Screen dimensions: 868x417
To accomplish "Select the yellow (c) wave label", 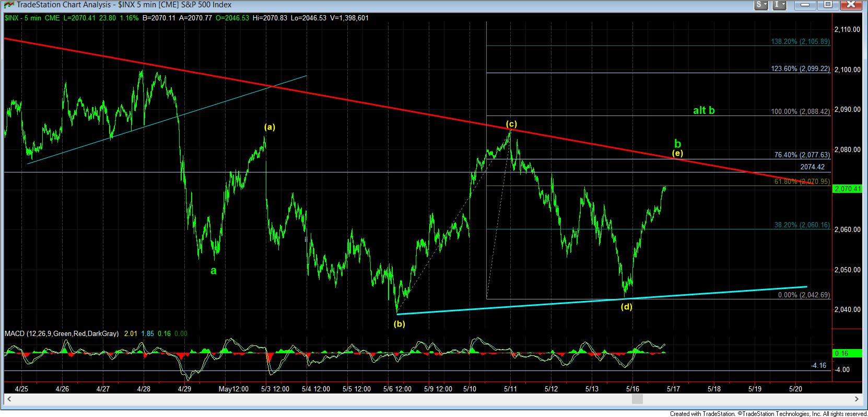I will (x=511, y=124).
